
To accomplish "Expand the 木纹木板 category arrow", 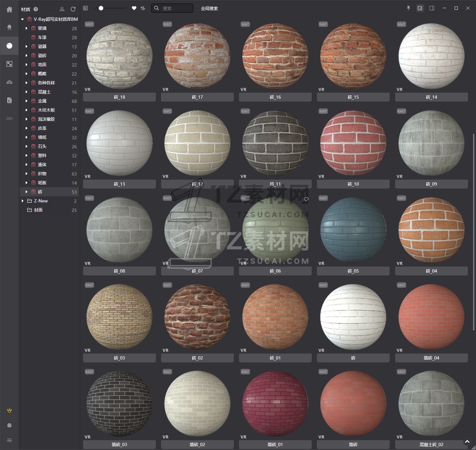I will (x=26, y=110).
